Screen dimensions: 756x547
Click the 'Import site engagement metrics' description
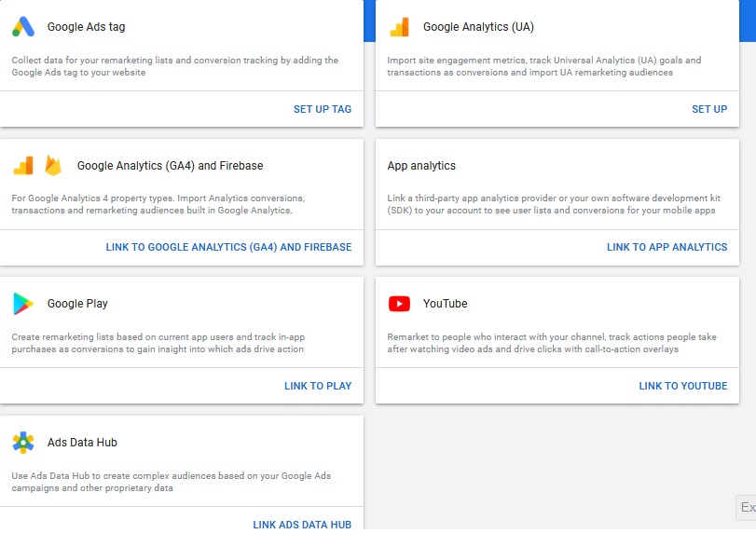click(543, 66)
